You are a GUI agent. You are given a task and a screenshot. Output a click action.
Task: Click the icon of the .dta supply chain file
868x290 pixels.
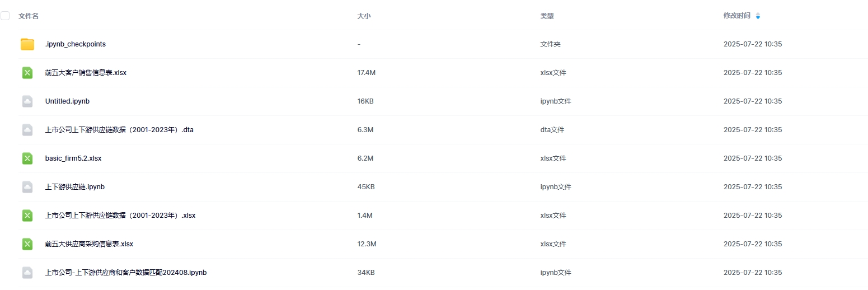(27, 130)
